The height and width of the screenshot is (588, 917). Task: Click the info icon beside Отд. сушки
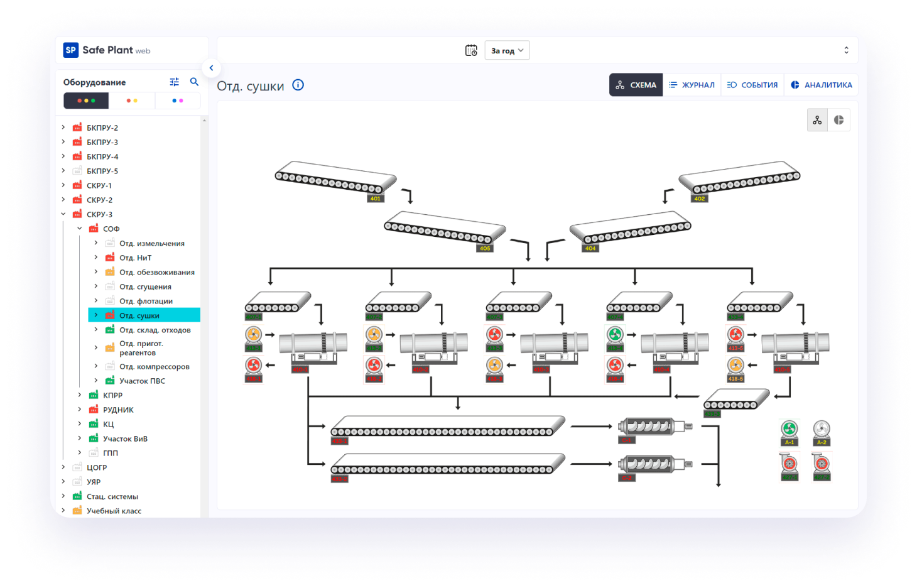tap(298, 85)
